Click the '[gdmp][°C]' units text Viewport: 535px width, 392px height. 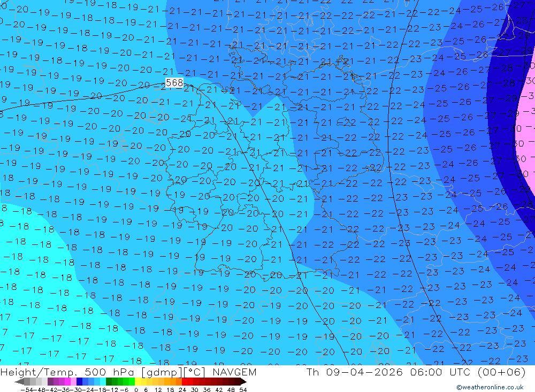pyautogui.click(x=173, y=372)
